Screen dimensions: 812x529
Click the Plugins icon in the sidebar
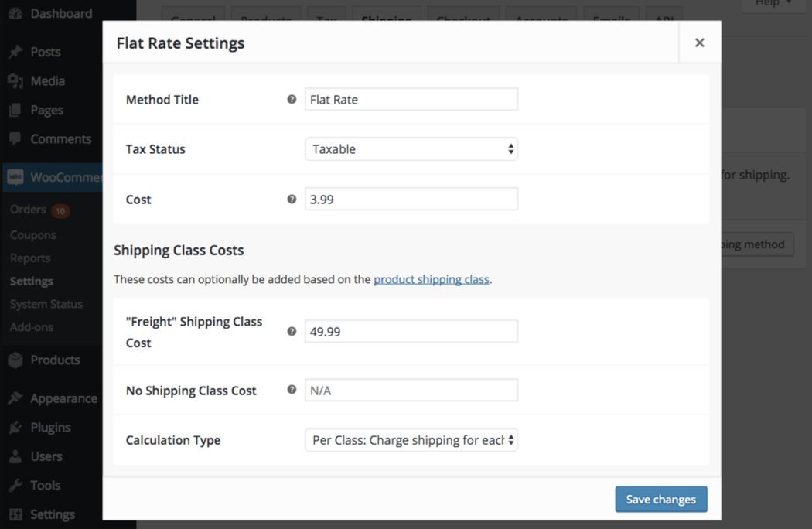tap(15, 428)
